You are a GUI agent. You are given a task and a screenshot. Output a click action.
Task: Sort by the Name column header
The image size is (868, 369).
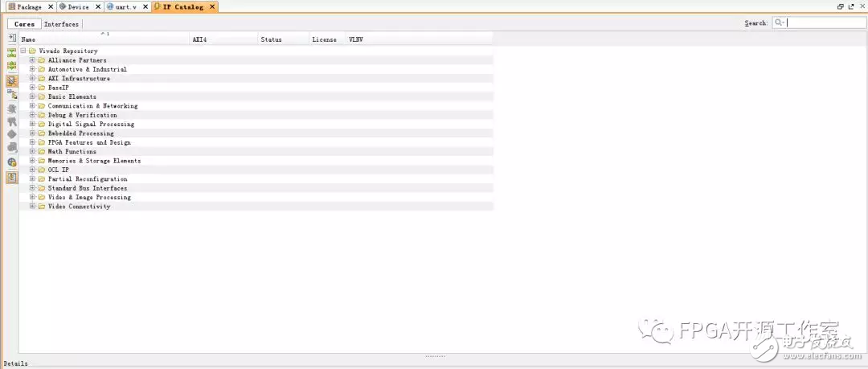coord(104,39)
